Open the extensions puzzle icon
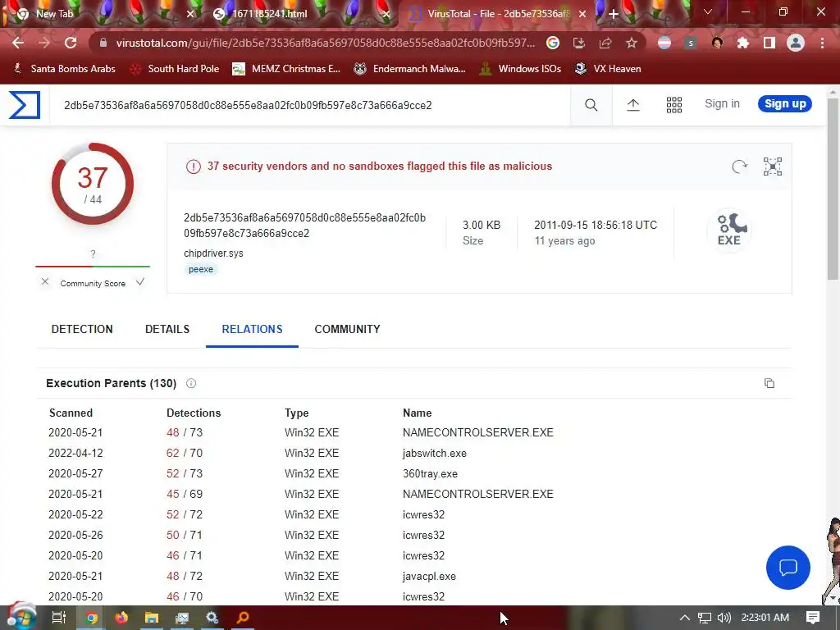The image size is (840, 630). point(743,43)
